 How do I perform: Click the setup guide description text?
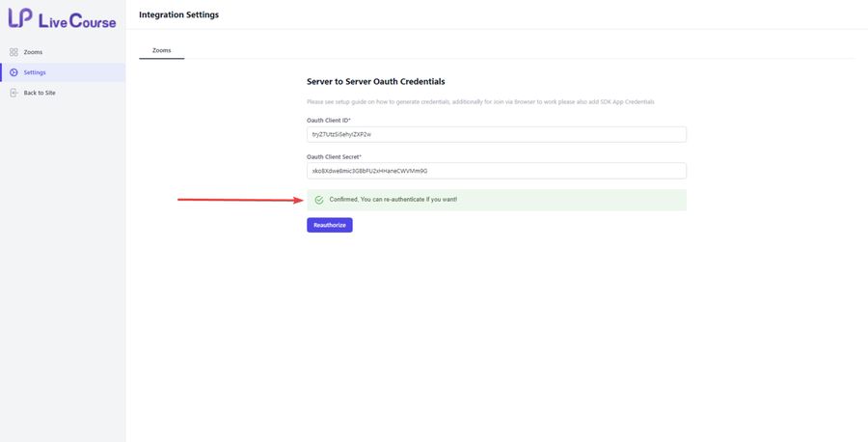point(480,102)
